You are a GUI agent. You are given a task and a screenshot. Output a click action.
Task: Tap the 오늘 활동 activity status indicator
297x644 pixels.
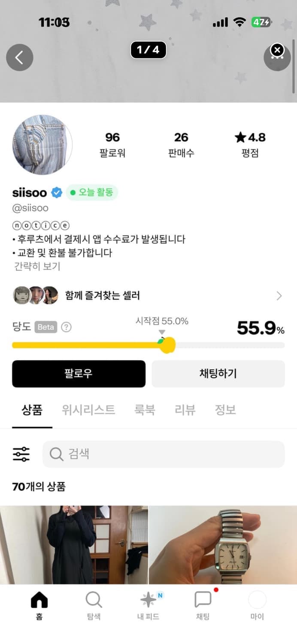pos(92,193)
